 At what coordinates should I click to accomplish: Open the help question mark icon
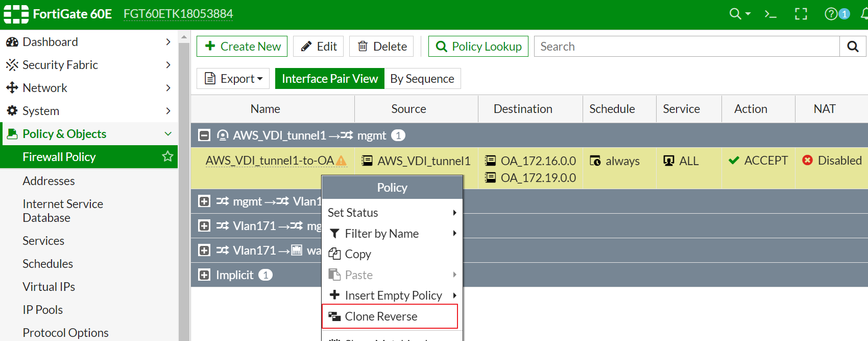(x=831, y=14)
